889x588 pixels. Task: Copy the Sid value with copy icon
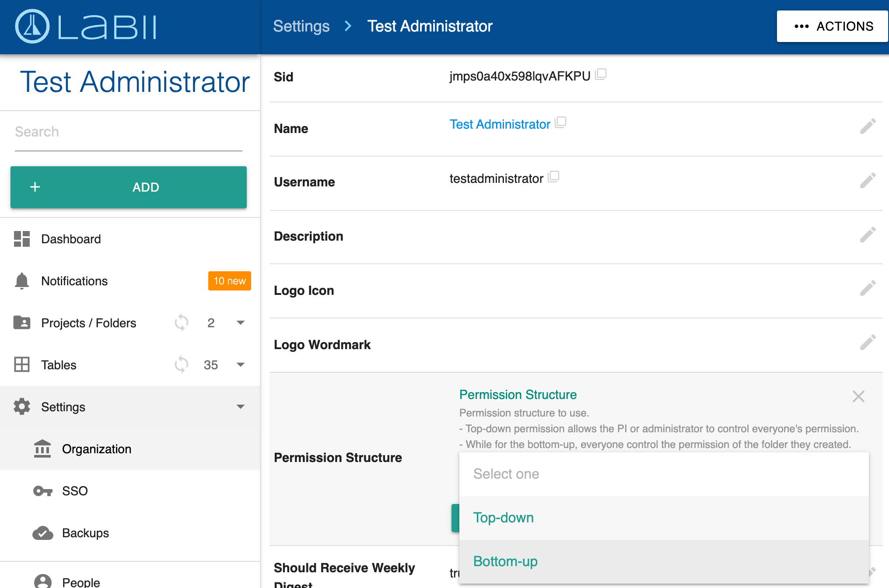(x=601, y=74)
